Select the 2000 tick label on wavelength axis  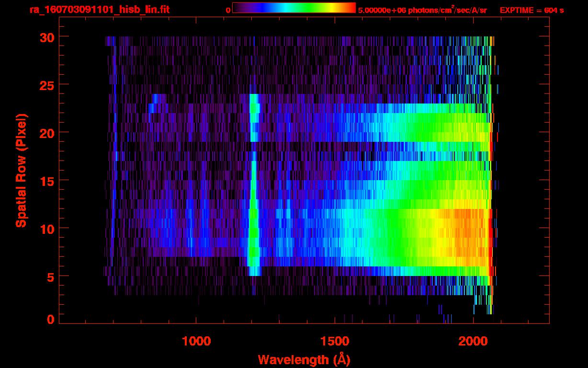coord(473,341)
